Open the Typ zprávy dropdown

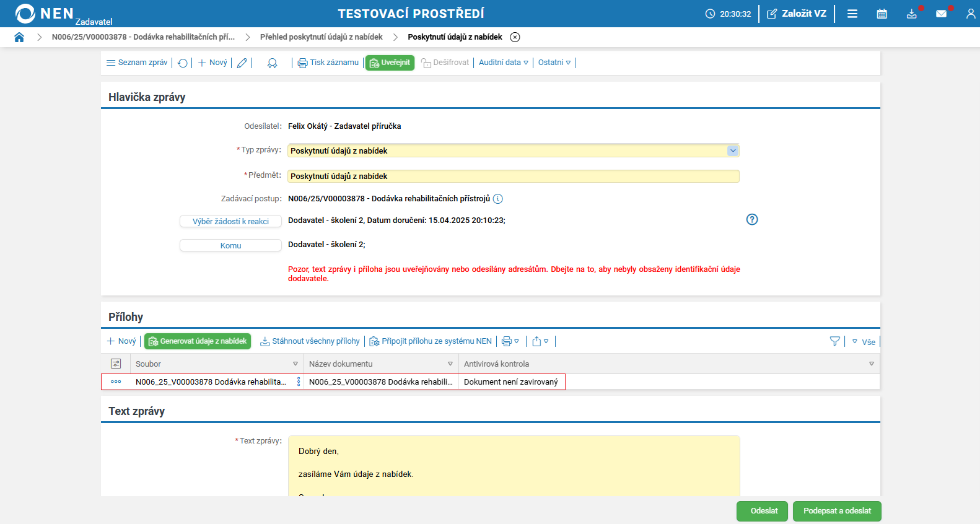pos(733,151)
